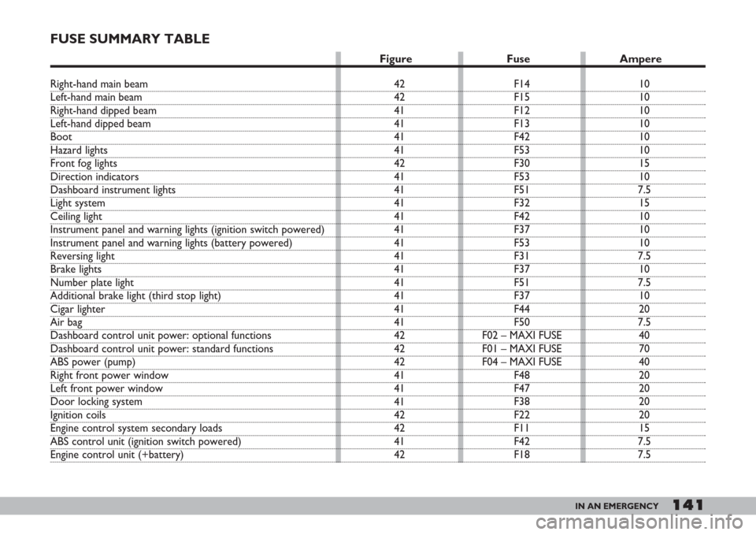Click the 70 ampere value
Viewport: 756px width, 535px height.
click(x=644, y=349)
